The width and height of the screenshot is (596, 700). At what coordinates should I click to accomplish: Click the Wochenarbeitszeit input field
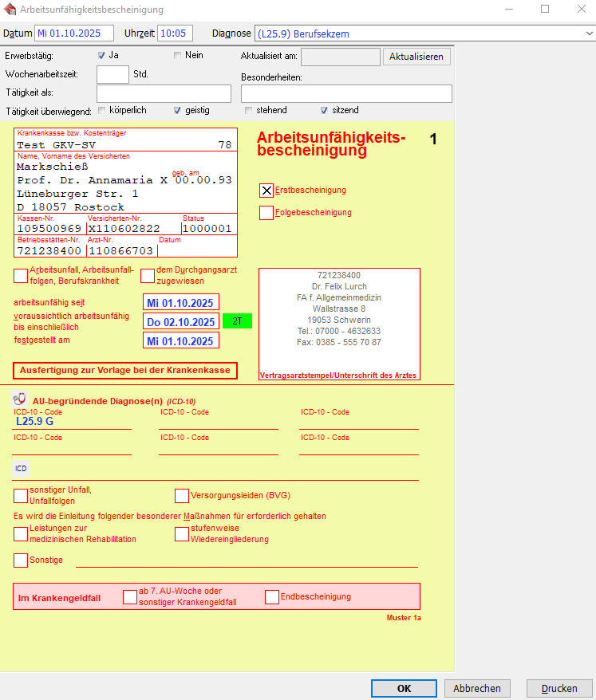click(x=112, y=74)
